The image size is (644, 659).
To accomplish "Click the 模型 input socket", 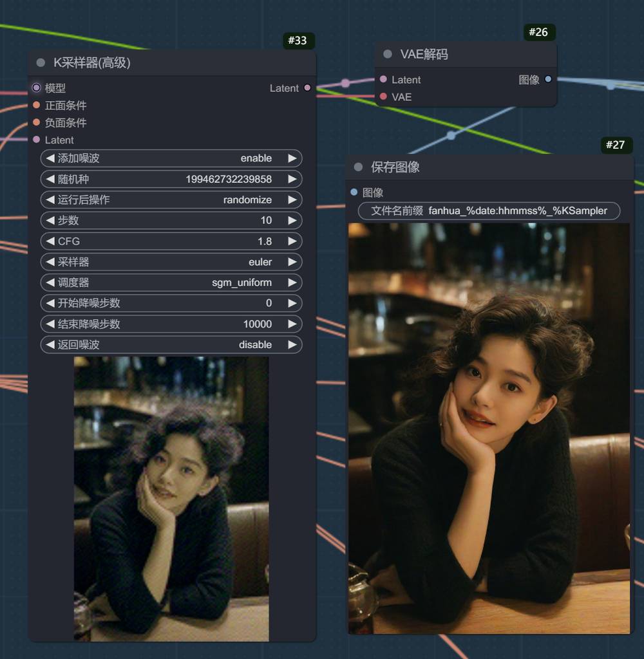I will (37, 88).
